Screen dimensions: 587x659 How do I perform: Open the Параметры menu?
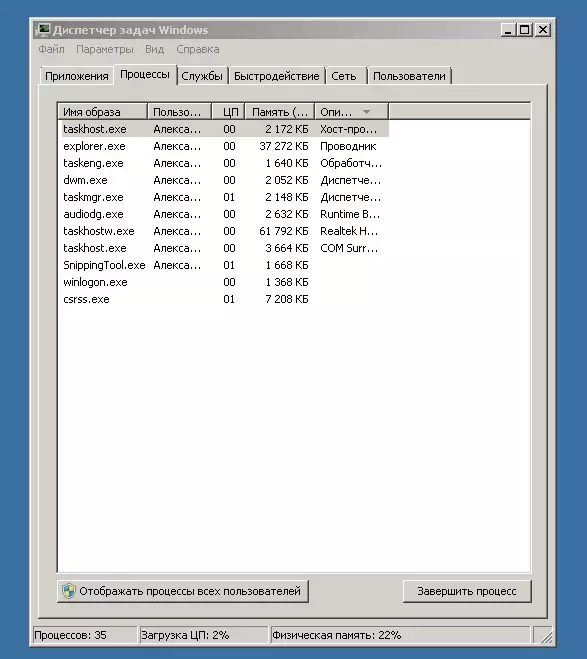[x=105, y=49]
